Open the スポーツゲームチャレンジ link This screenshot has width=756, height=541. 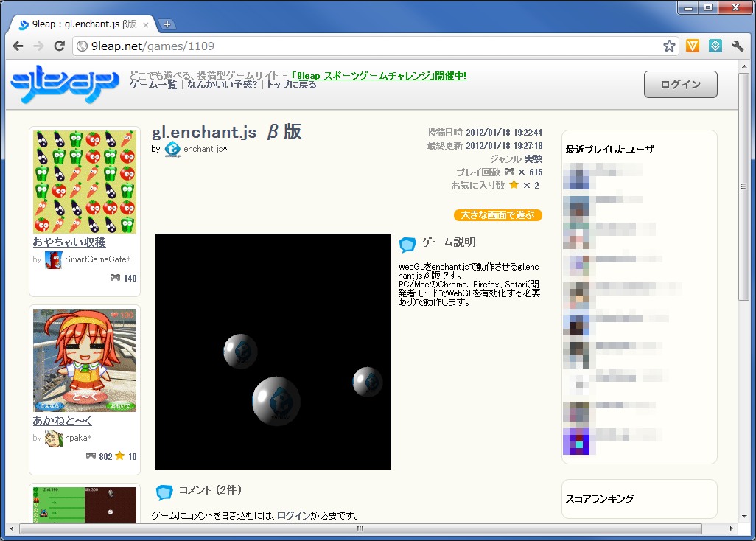(379, 76)
